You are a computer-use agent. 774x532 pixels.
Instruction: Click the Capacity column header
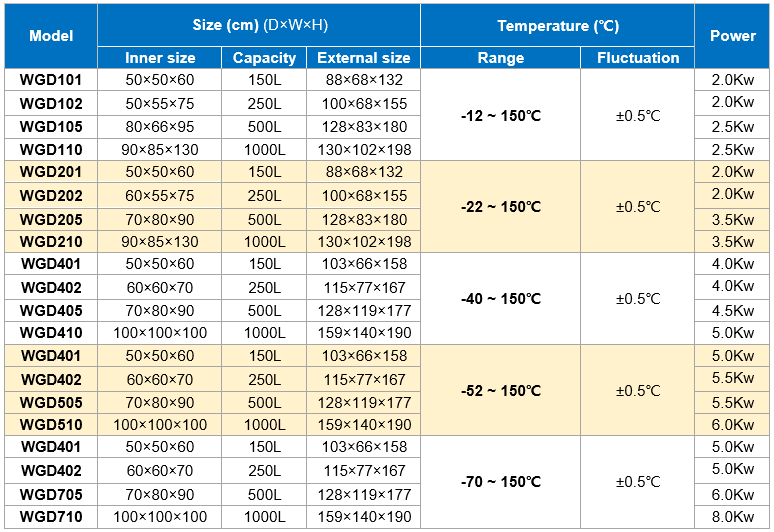(x=264, y=58)
